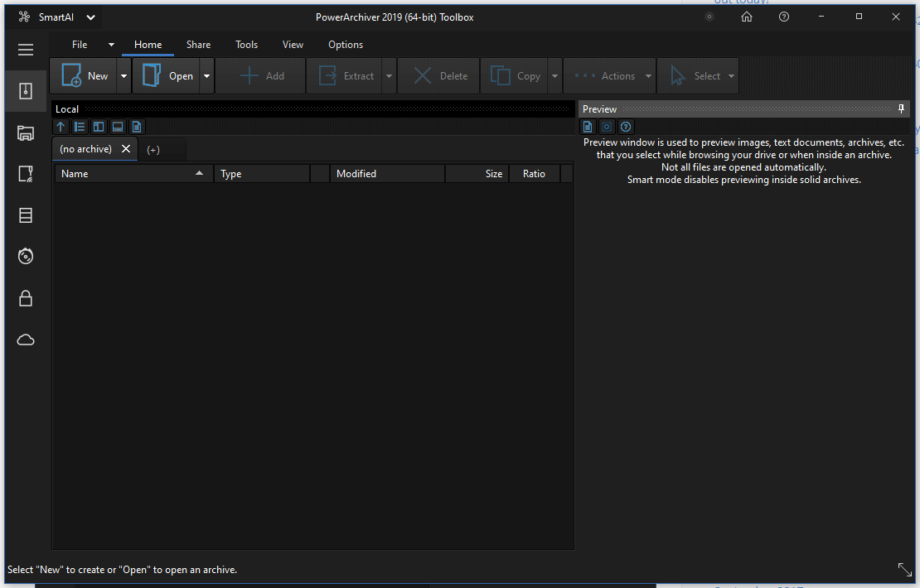Switch to the Options ribbon tab

pyautogui.click(x=346, y=45)
